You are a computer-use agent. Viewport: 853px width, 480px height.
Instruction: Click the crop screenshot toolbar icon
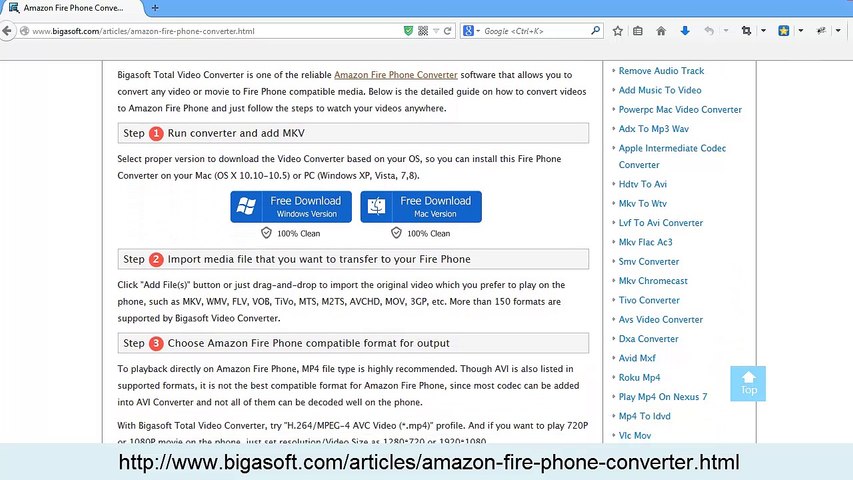click(x=746, y=31)
